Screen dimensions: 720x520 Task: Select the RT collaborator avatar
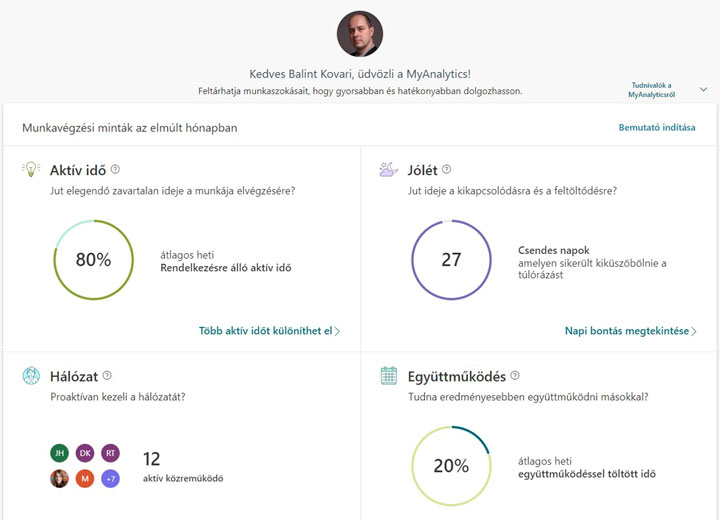point(111,453)
